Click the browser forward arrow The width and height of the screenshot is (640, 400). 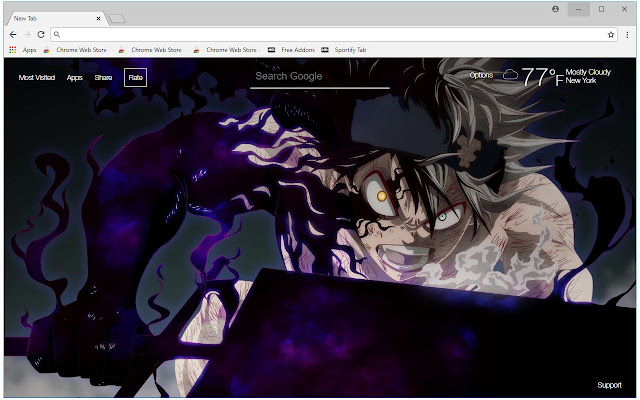[x=27, y=35]
